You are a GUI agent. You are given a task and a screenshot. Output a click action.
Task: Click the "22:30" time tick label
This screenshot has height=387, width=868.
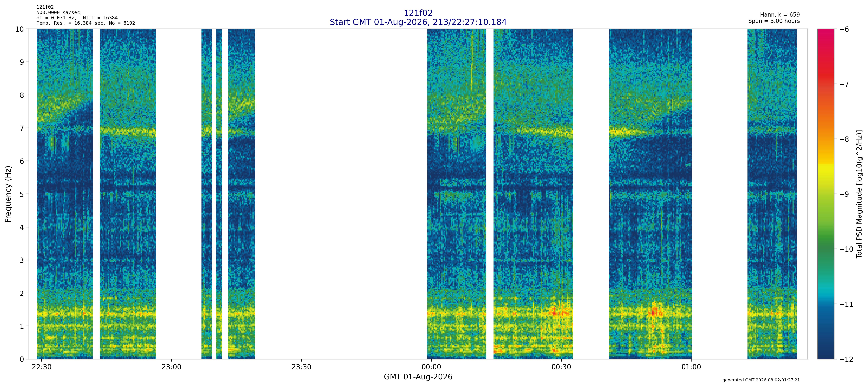coord(41,367)
